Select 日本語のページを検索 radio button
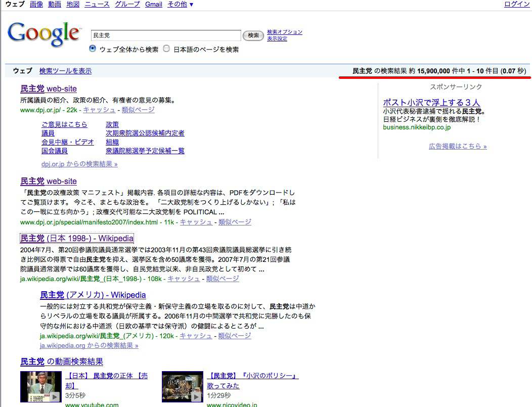Image resolution: width=532 pixels, height=407 pixels. (x=166, y=49)
